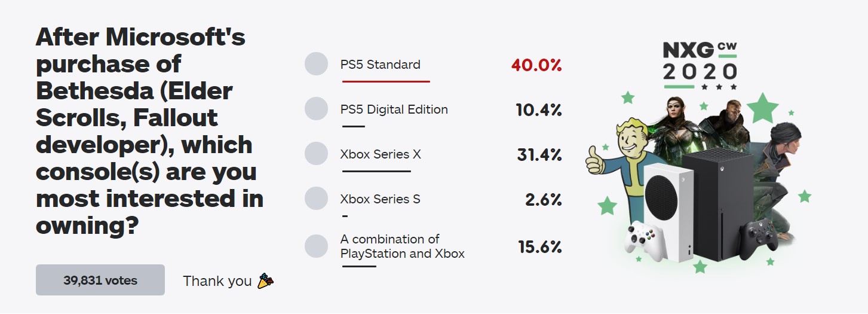This screenshot has width=868, height=314.
Task: Click the 39,831 votes button
Action: click(x=100, y=280)
